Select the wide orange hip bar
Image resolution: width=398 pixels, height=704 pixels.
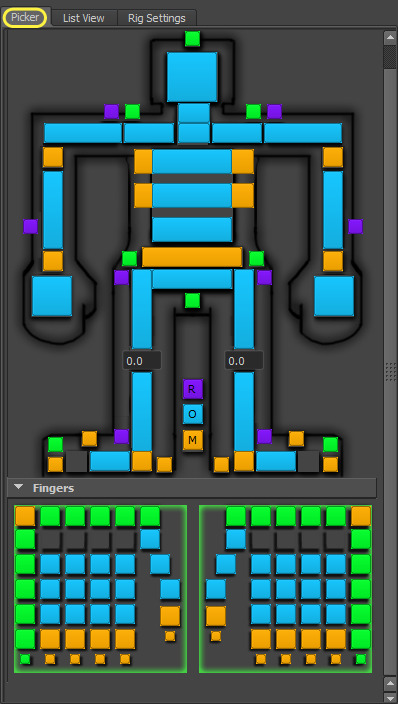[192, 257]
